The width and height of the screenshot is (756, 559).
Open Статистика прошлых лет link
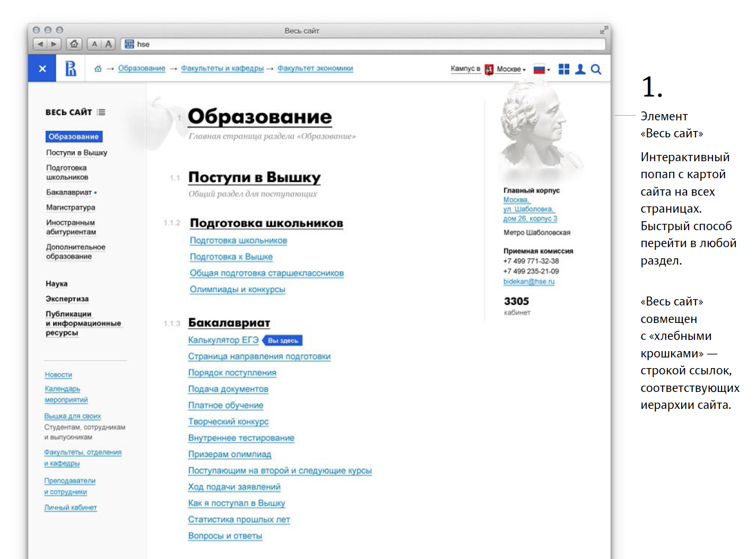click(239, 520)
